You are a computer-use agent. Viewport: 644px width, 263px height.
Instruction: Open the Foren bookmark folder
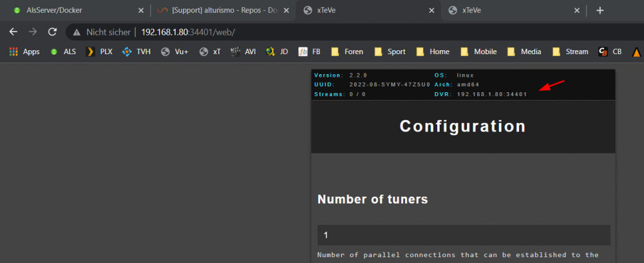[x=347, y=52]
